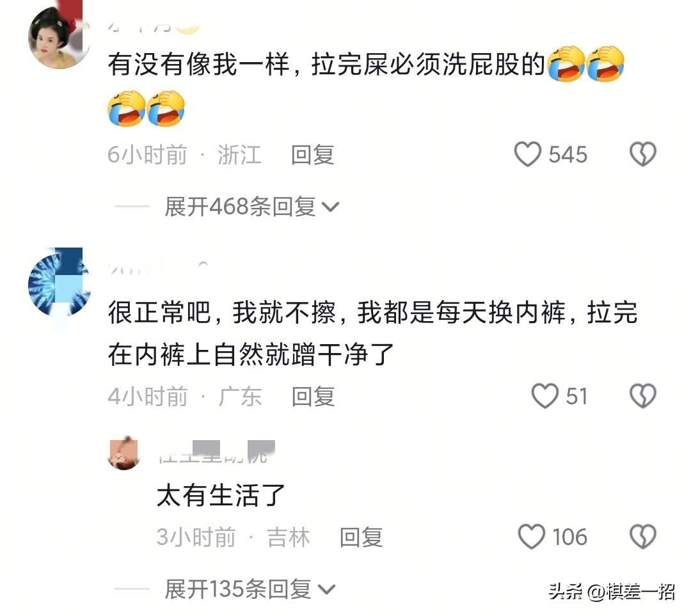The height and width of the screenshot is (616, 691).
Task: Expand 468 replies under first comment
Action: point(251,207)
